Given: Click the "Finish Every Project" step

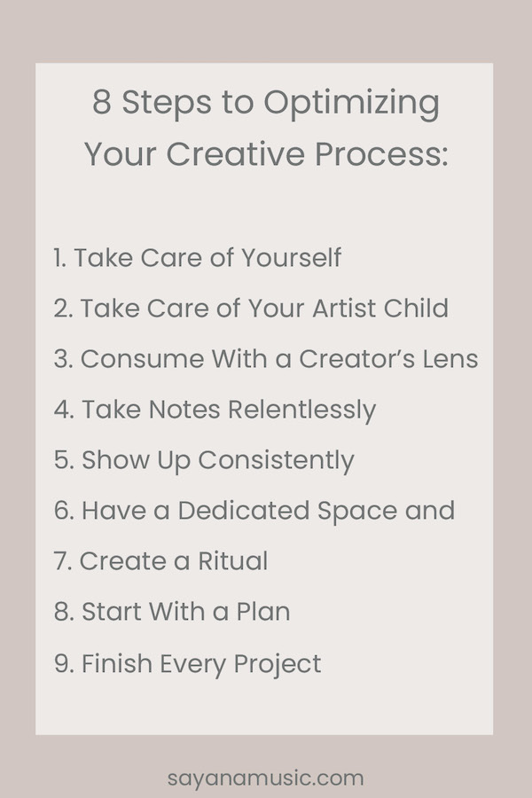Looking at the screenshot, I should pos(188,664).
